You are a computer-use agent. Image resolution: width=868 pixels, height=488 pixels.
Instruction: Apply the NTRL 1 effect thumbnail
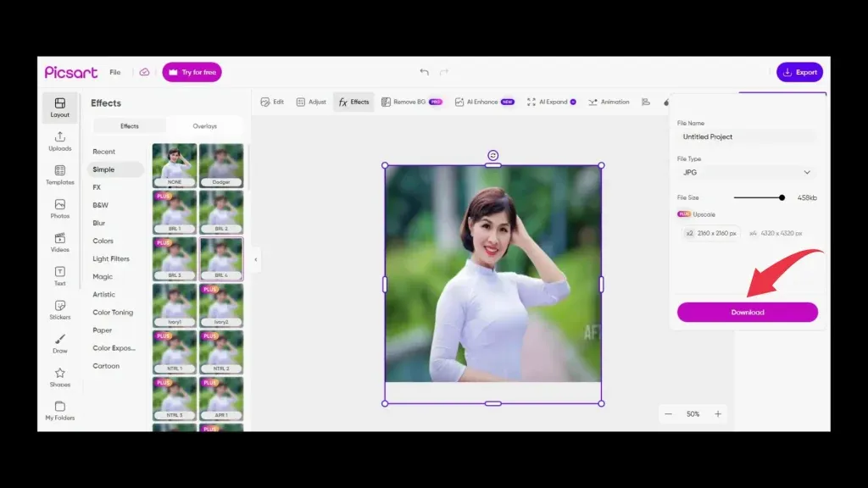[x=175, y=352]
